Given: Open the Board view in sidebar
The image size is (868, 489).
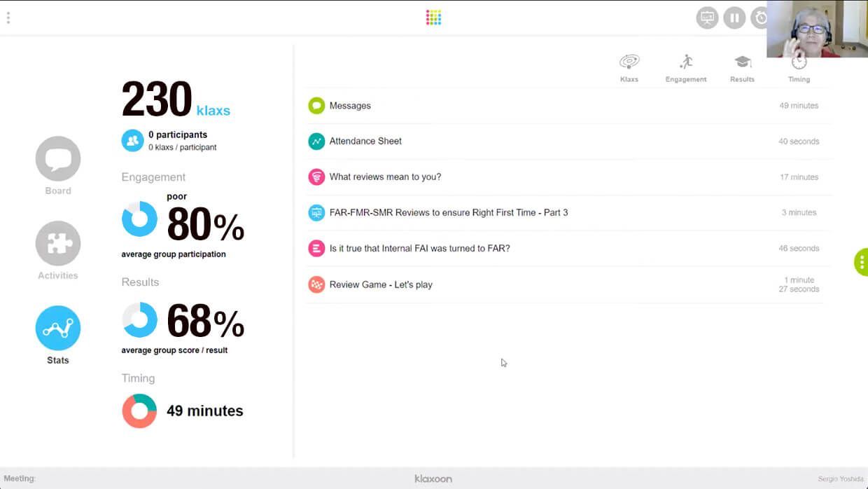Looking at the screenshot, I should point(58,159).
